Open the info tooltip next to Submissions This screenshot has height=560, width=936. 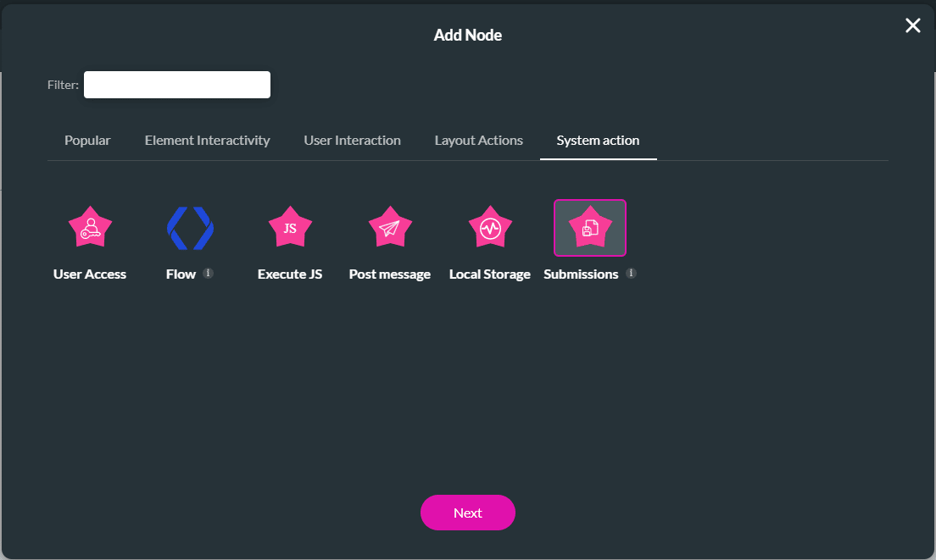click(631, 274)
